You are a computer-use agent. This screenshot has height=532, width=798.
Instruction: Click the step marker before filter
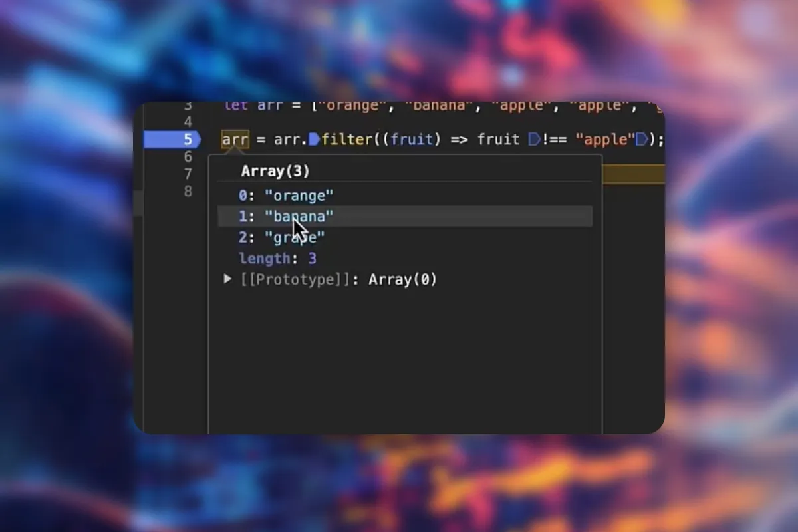click(x=315, y=140)
